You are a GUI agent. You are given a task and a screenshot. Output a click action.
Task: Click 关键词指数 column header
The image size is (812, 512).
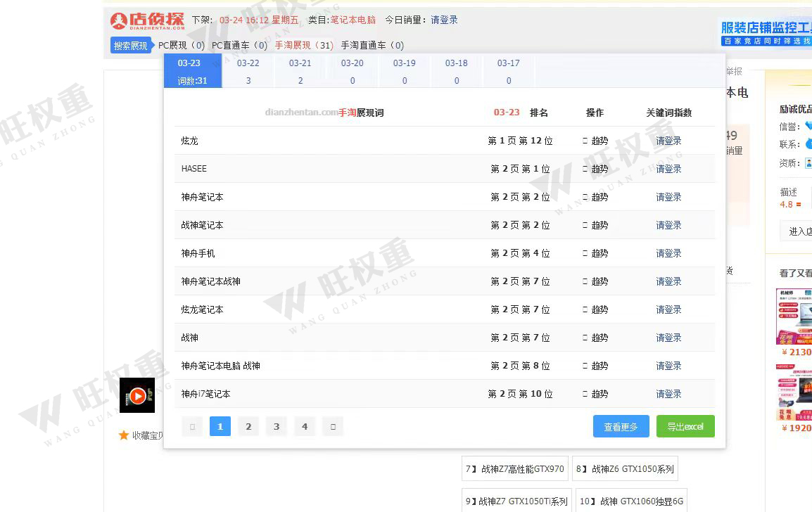tap(668, 113)
